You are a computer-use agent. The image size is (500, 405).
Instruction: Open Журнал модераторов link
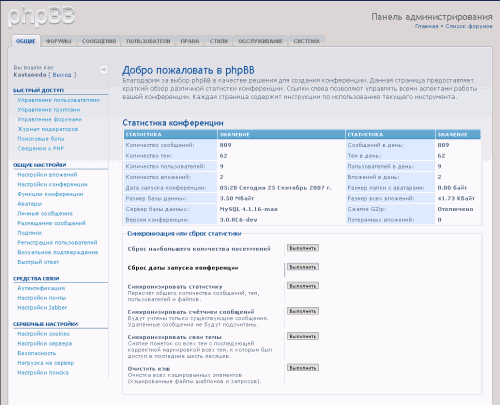[48, 129]
